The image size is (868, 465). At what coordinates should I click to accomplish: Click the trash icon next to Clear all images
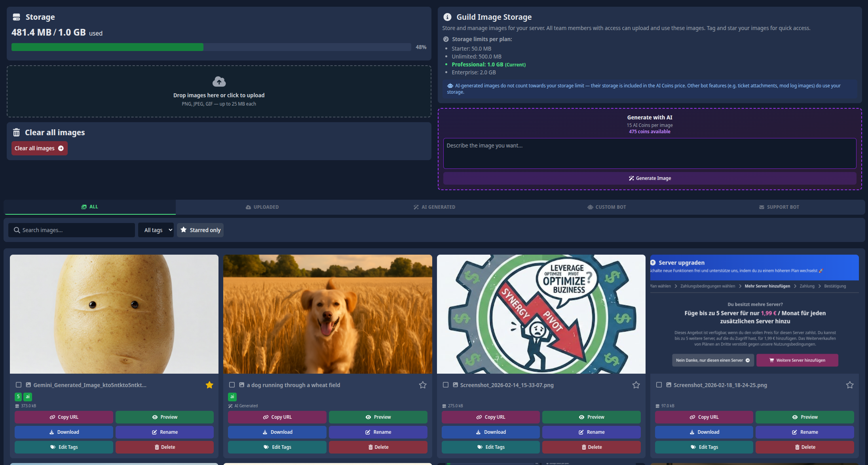coord(16,132)
